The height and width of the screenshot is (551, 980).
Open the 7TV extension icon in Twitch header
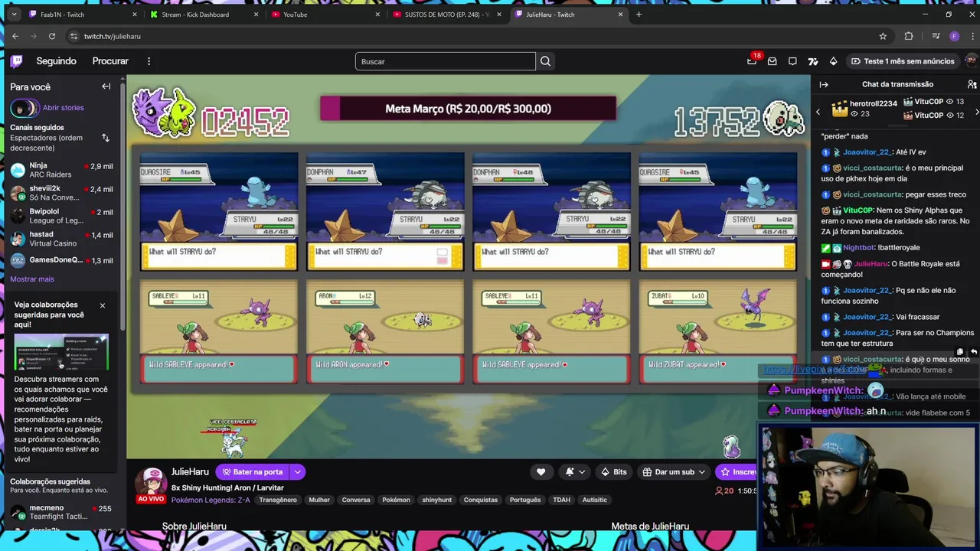[813, 61]
